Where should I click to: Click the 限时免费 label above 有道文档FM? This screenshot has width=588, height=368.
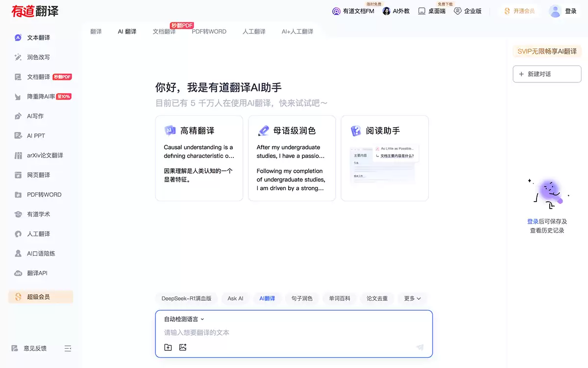click(373, 4)
